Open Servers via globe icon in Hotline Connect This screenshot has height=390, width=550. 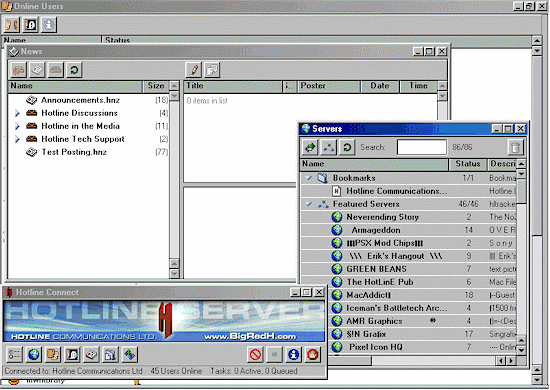34,355
